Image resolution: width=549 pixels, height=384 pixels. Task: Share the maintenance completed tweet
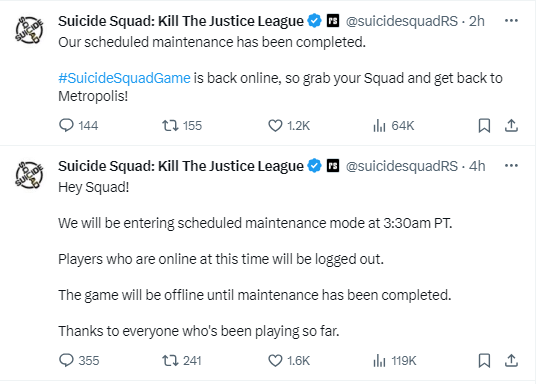[511, 125]
